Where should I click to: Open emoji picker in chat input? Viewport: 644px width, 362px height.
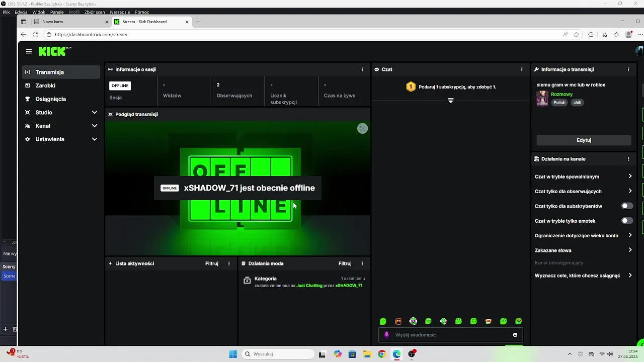515,335
